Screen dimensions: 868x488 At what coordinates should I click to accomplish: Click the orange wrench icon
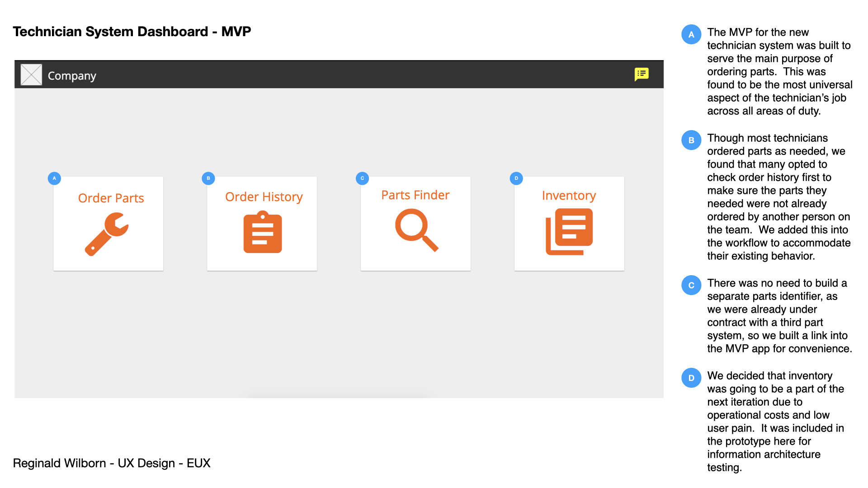pos(107,234)
